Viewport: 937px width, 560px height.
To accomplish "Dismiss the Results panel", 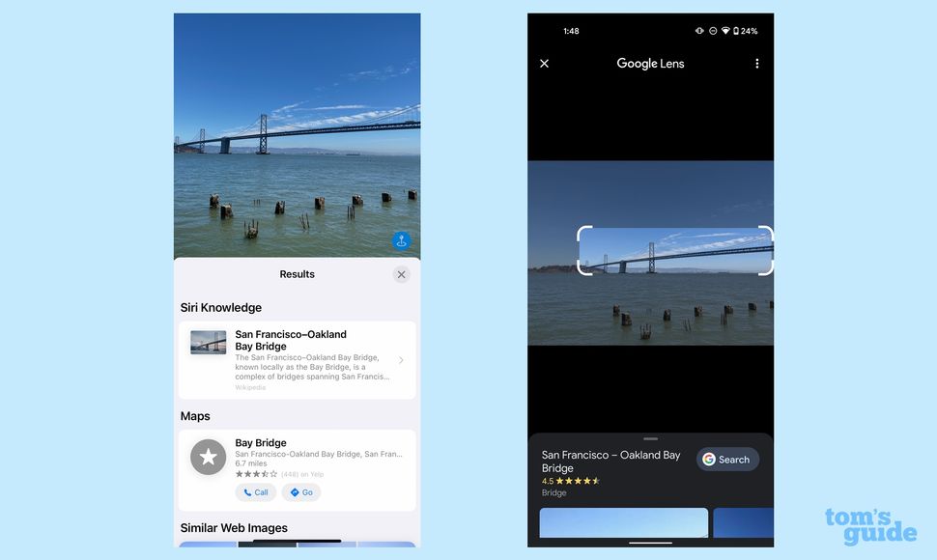I will point(401,274).
